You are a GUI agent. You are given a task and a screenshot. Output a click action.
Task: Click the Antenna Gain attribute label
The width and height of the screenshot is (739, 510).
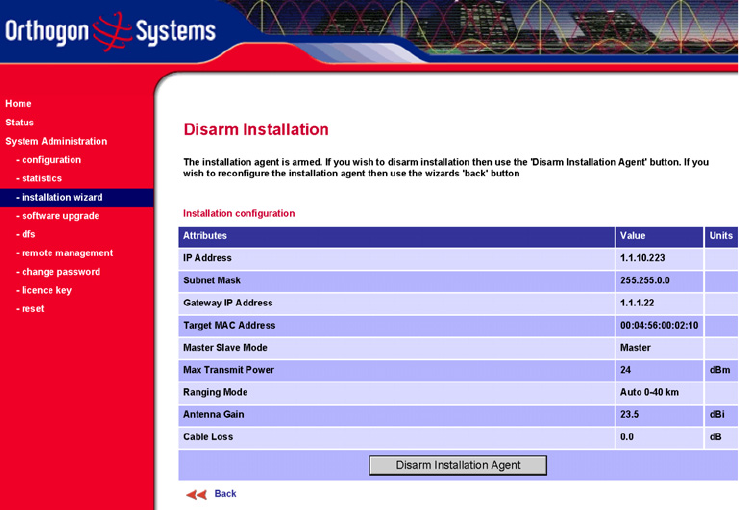coord(213,414)
